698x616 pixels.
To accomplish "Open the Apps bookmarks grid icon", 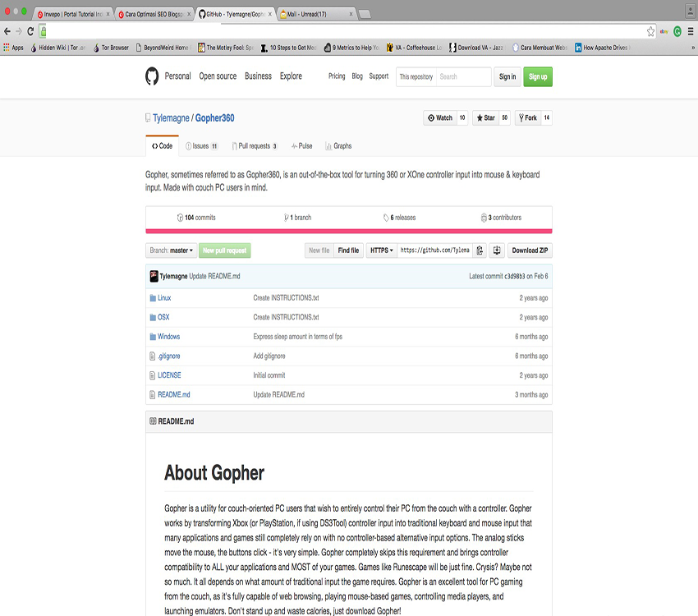I will [7, 47].
